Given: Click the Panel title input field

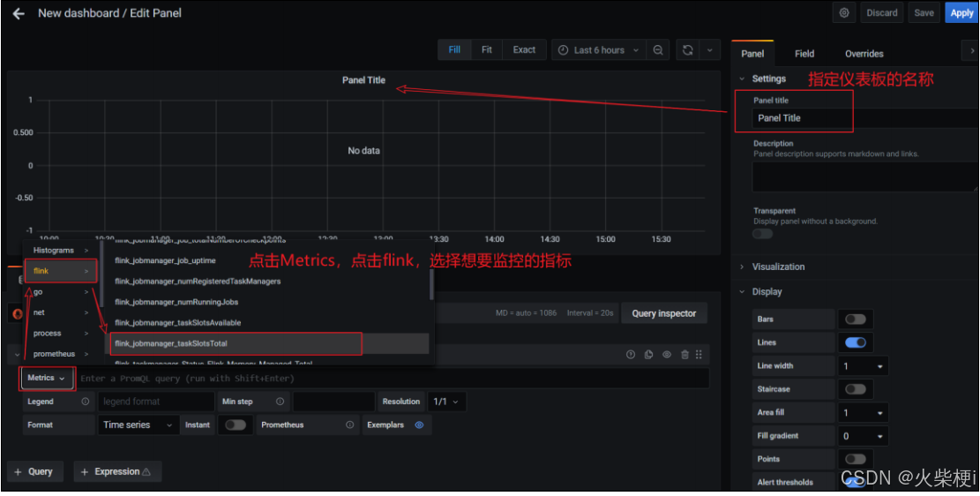Looking at the screenshot, I should coord(864,117).
